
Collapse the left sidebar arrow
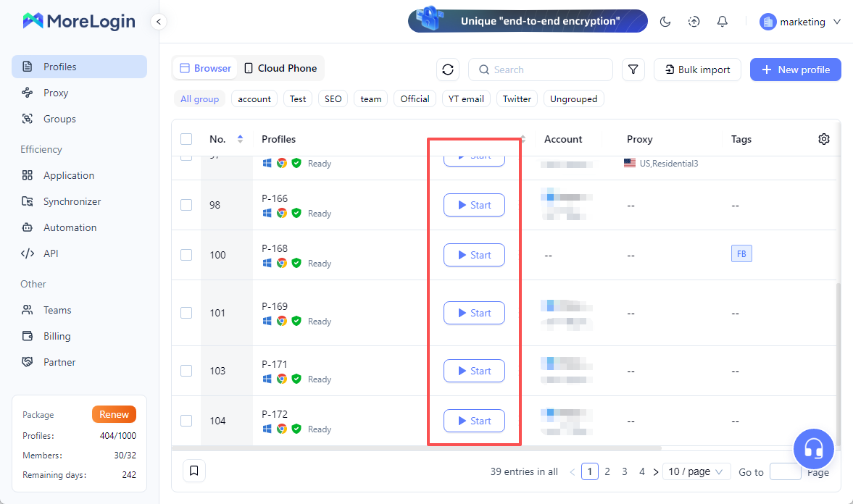tap(159, 22)
